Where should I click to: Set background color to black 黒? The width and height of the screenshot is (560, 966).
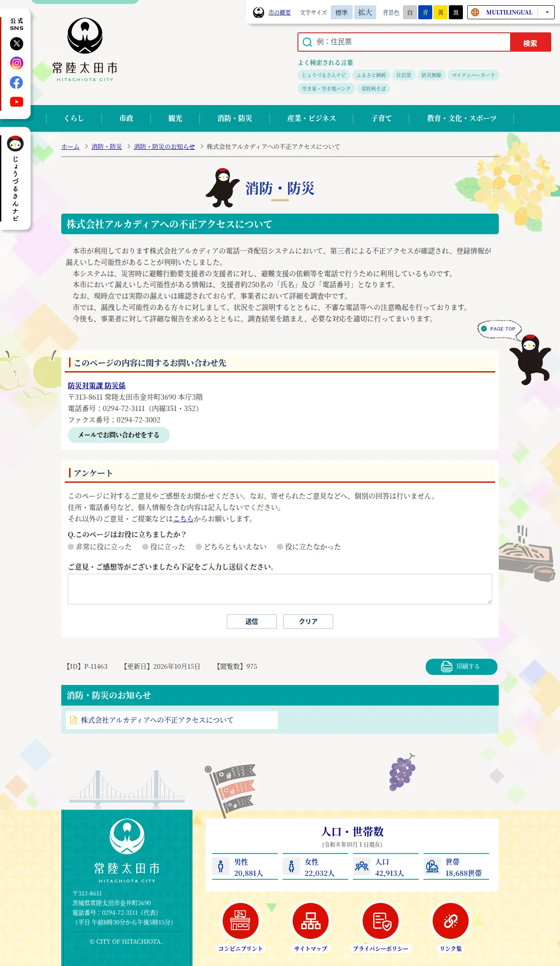tap(456, 13)
